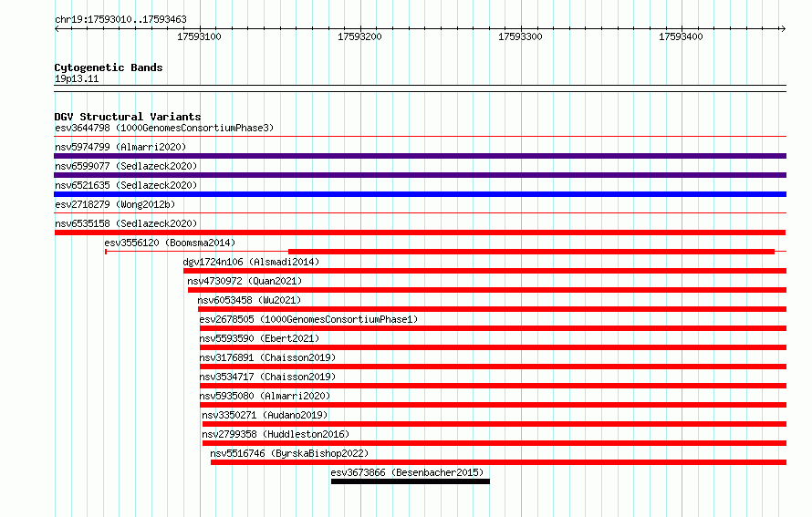Select the nsv5935080 red variant bar
This screenshot has height=517, width=812.
pyautogui.click(x=493, y=405)
